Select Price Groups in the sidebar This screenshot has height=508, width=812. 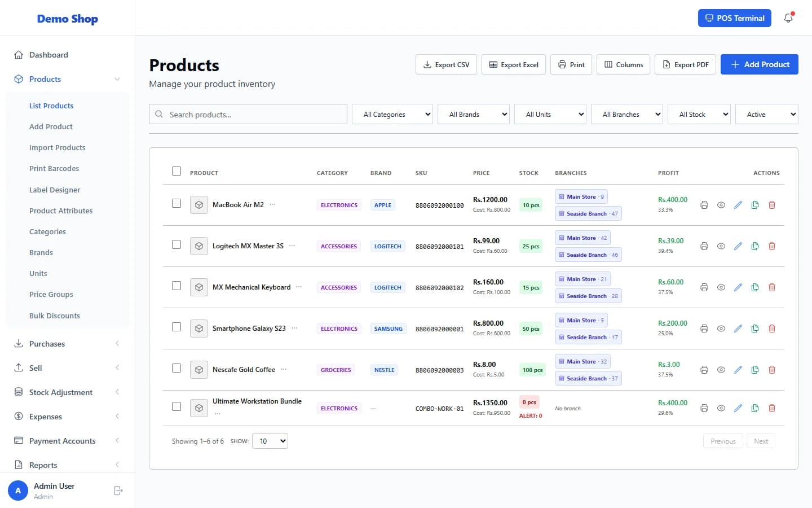tap(51, 294)
